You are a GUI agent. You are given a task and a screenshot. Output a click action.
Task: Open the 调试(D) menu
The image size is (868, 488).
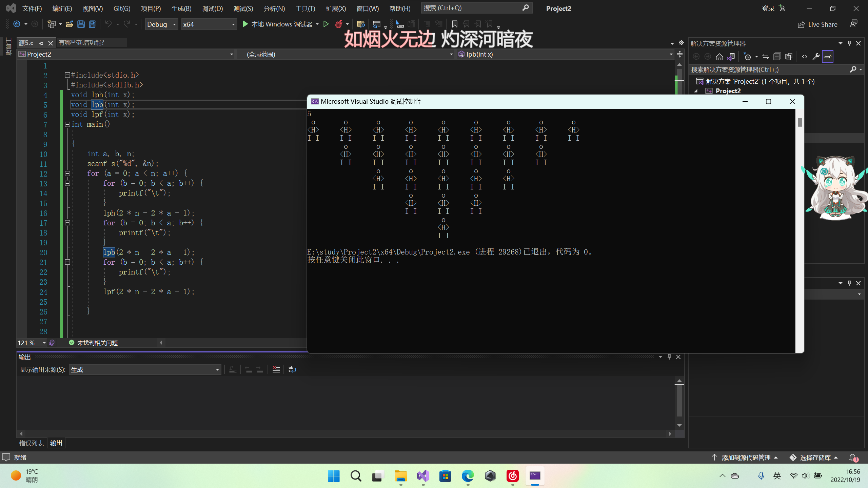pyautogui.click(x=212, y=8)
